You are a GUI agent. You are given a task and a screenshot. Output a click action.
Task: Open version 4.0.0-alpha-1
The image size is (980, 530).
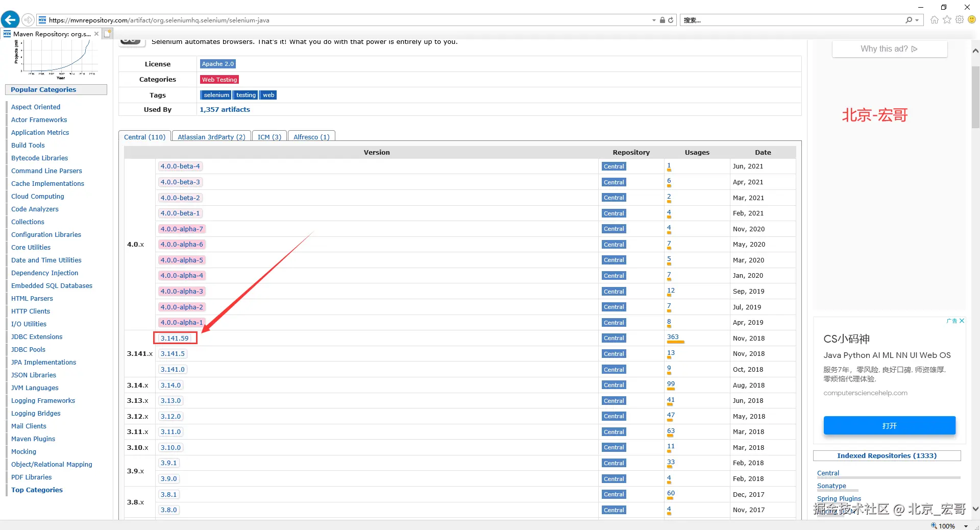tap(182, 323)
